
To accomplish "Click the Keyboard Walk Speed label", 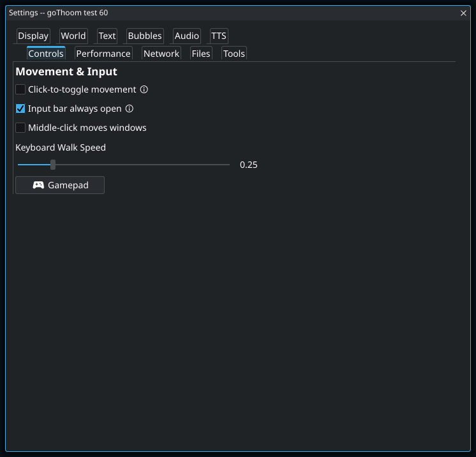I will tap(61, 147).
